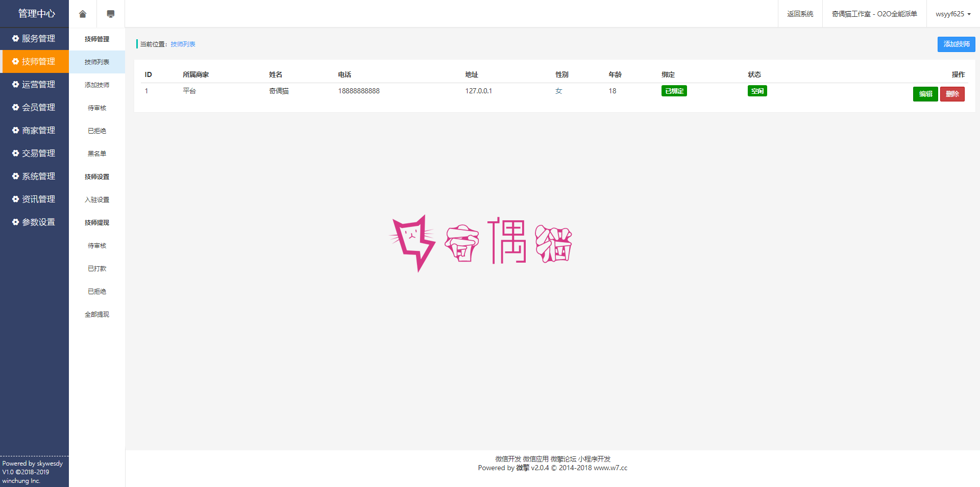The height and width of the screenshot is (487, 980).
Task: Click address cell 127.0.0.1
Action: [479, 91]
